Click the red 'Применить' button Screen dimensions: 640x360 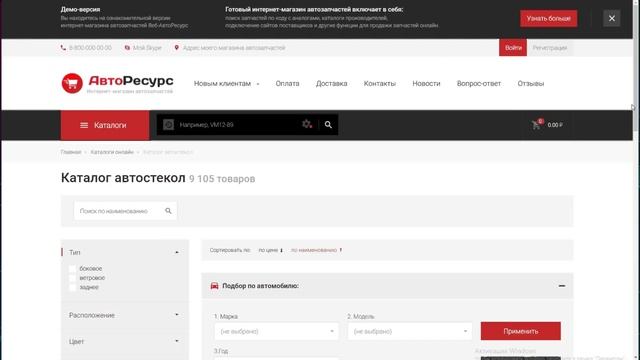coord(520,331)
